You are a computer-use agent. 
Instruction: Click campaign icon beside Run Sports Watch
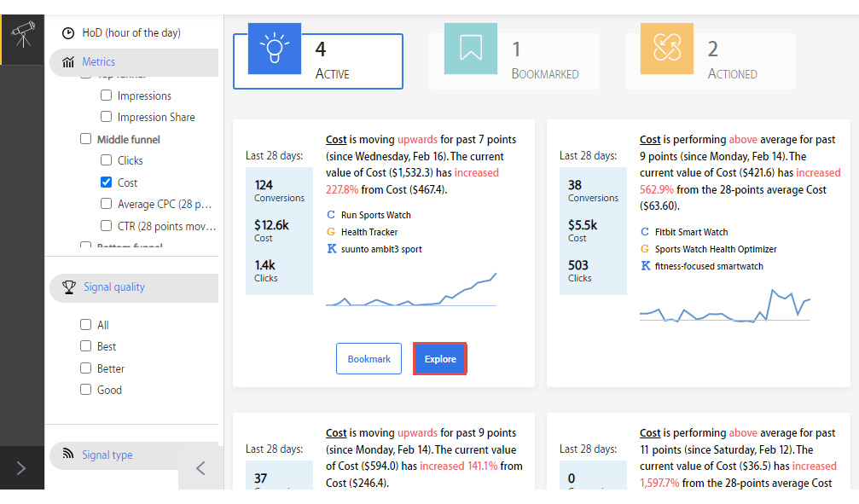pyautogui.click(x=331, y=215)
